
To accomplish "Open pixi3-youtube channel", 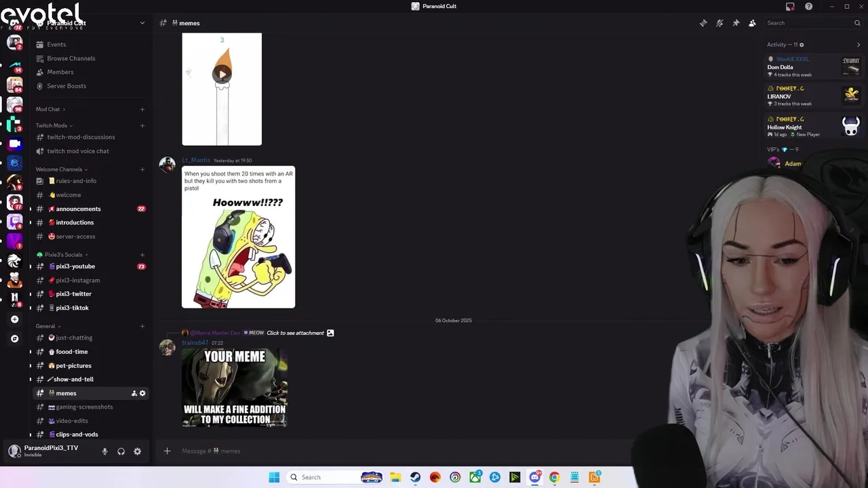I will point(90,266).
